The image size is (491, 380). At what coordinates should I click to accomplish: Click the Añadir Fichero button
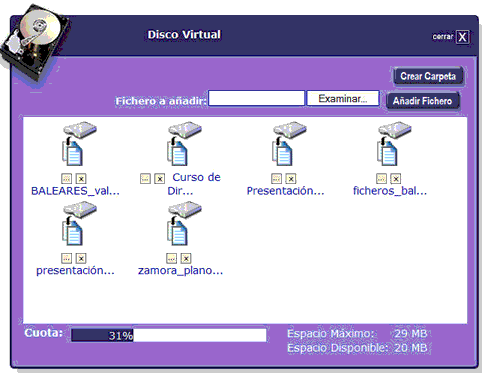pyautogui.click(x=422, y=101)
